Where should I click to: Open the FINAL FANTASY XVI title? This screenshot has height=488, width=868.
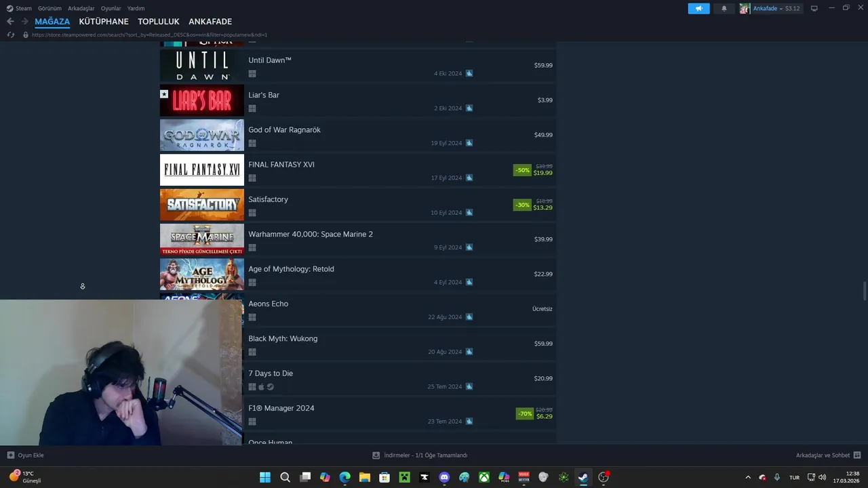point(281,165)
